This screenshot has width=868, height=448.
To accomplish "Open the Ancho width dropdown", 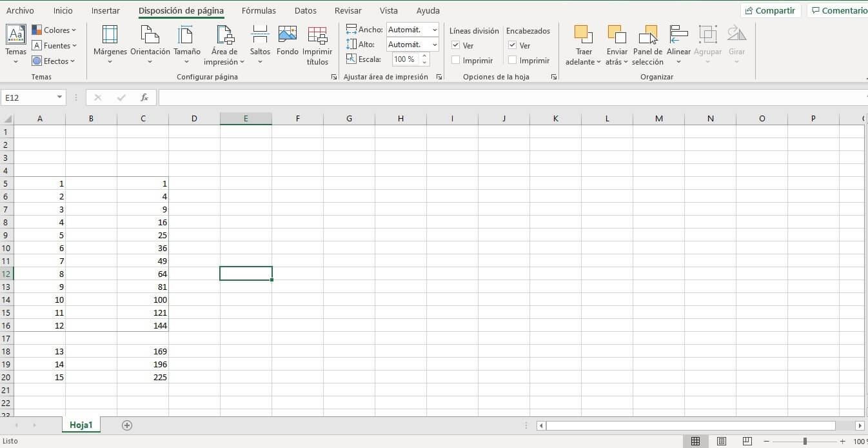I will tap(435, 30).
